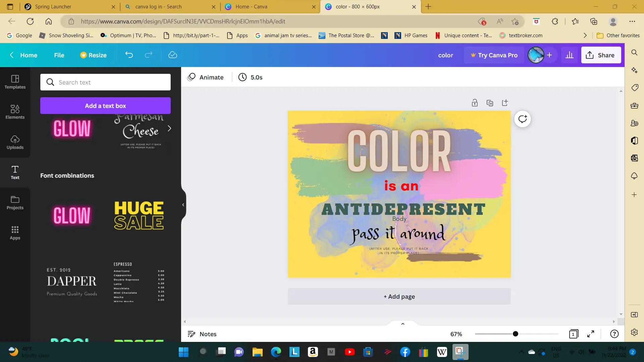The height and width of the screenshot is (362, 644).
Task: Collapse the side panel arrow
Action: tap(183, 205)
